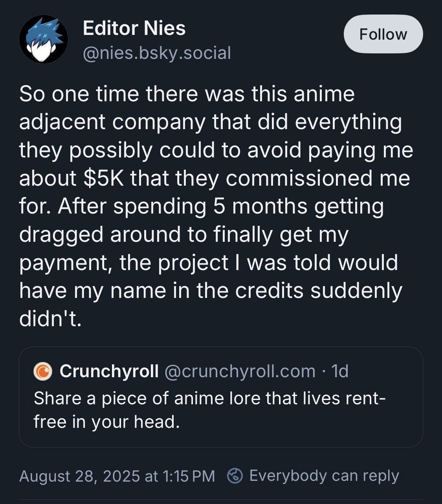Open the quoted post's 1d timestamp

(x=340, y=371)
